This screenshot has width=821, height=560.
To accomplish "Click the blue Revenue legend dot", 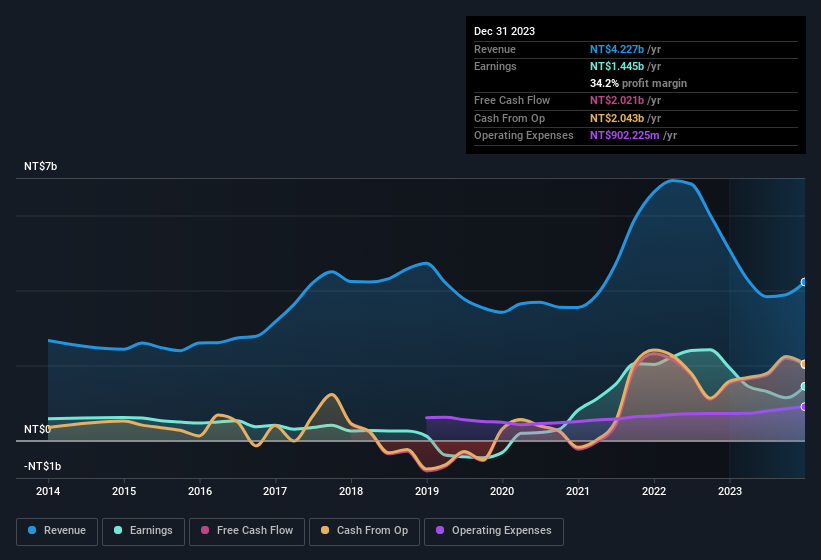I will (33, 531).
